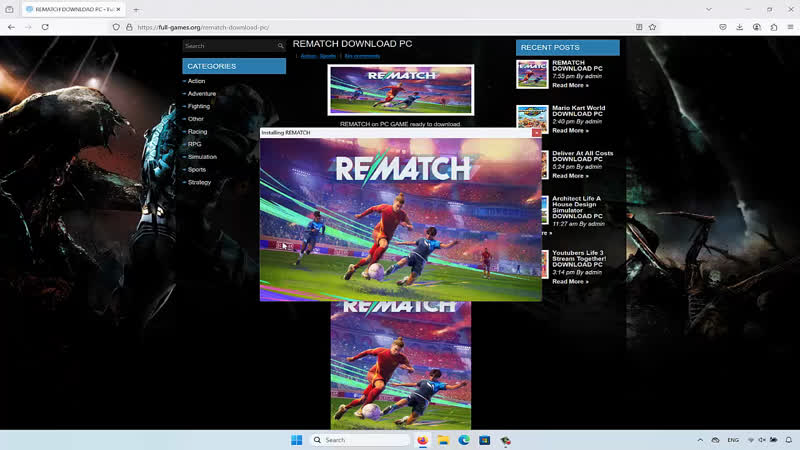This screenshot has height=450, width=800.
Task: Click Read More under Mario Kart World
Action: (570, 131)
